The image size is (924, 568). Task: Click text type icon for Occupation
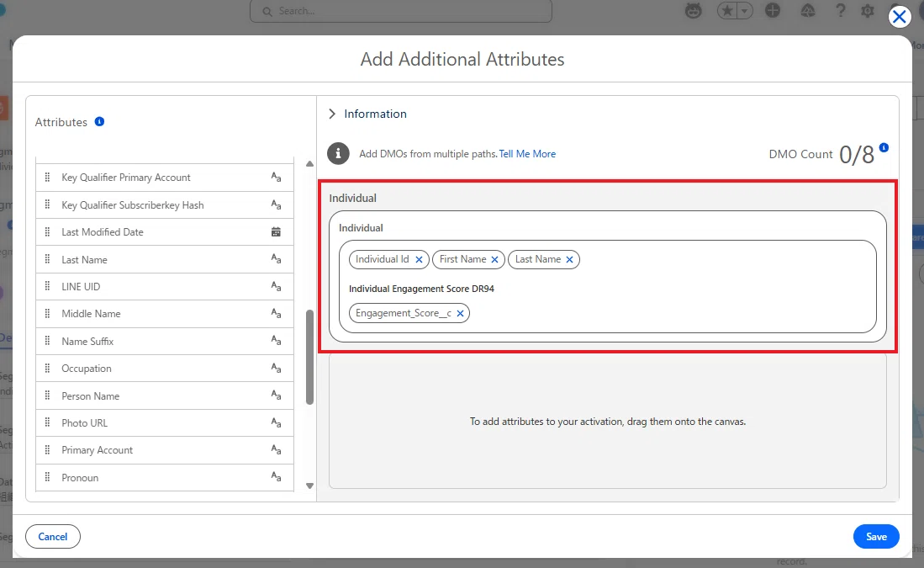tap(276, 368)
